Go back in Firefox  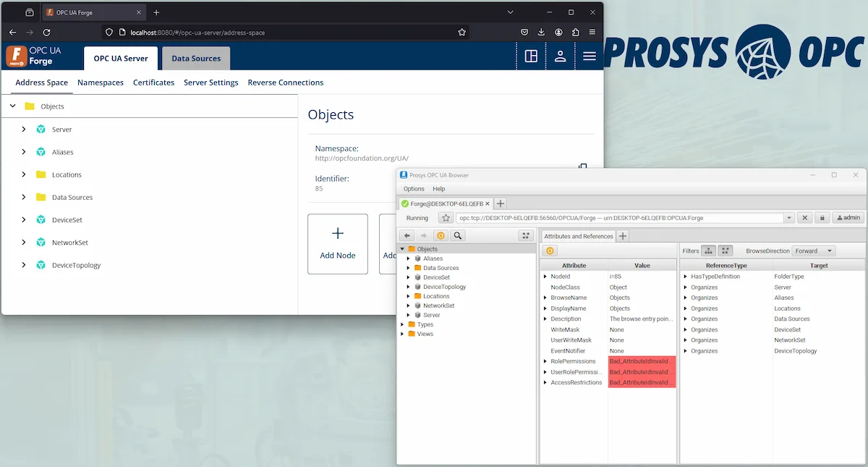[12, 33]
